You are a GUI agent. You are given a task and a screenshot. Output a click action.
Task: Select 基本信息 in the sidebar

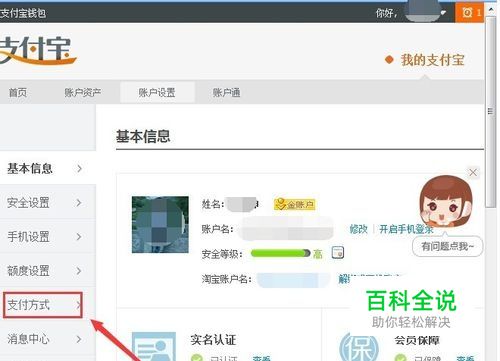pos(48,168)
